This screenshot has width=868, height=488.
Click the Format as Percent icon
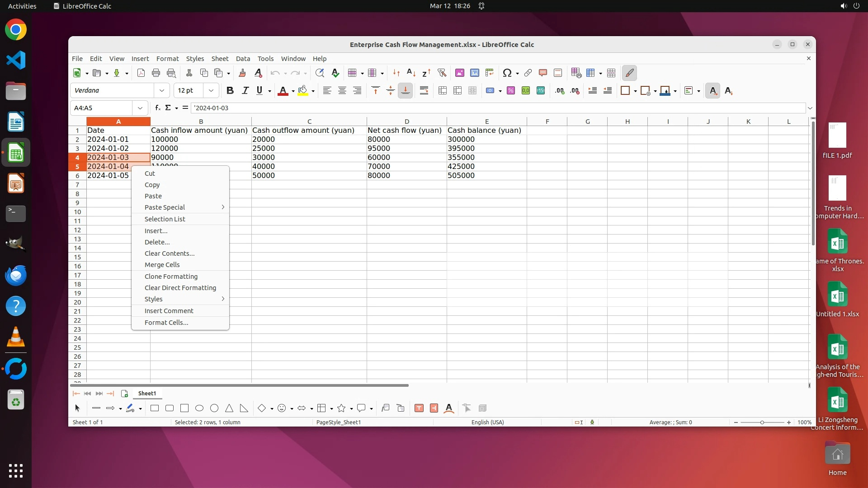510,91
